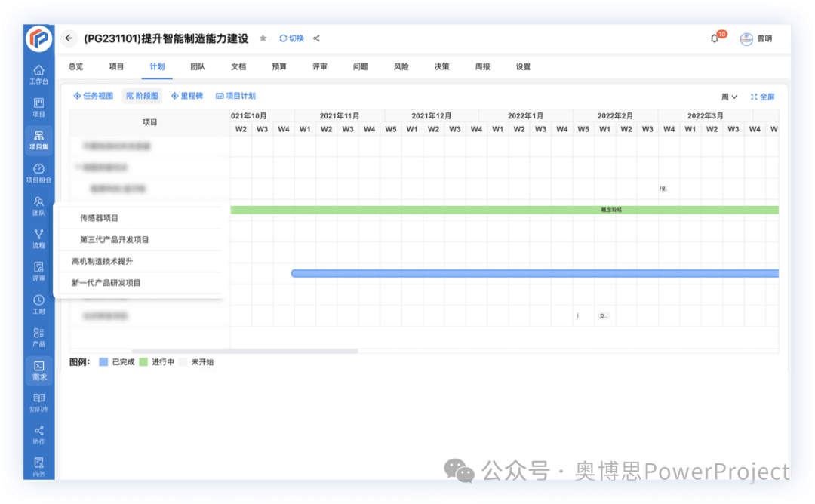Click the 切换 switch button

pyautogui.click(x=292, y=38)
